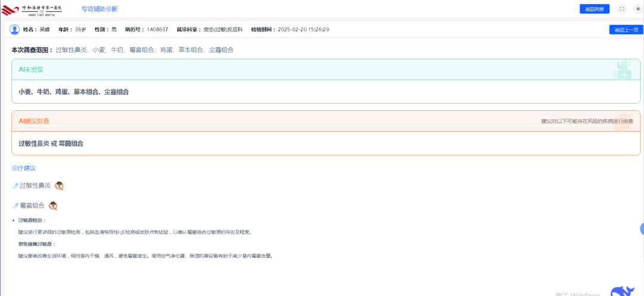Viewport: 644px width, 296px height.
Task: Click the faded illustration in AI建议排查 header
Action: click(x=623, y=120)
